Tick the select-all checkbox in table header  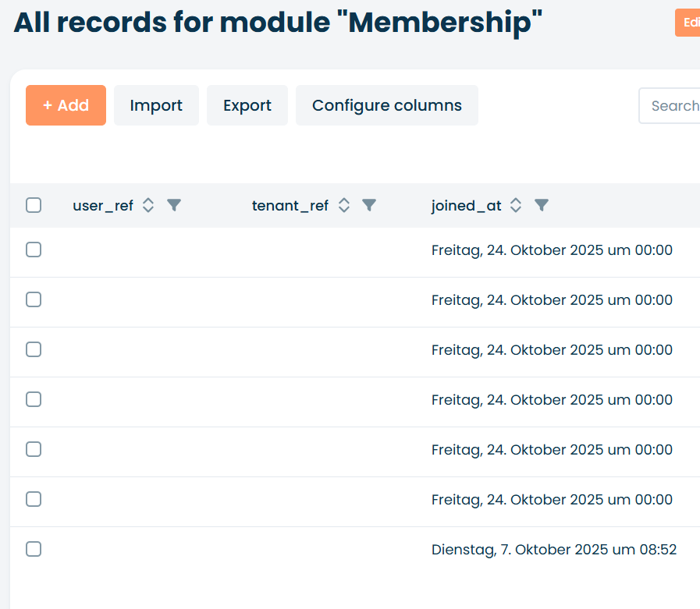[34, 205]
